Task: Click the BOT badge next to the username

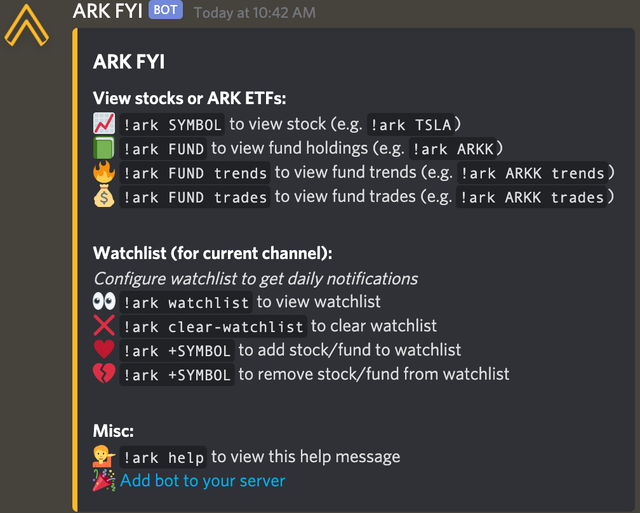Action: coord(165,11)
